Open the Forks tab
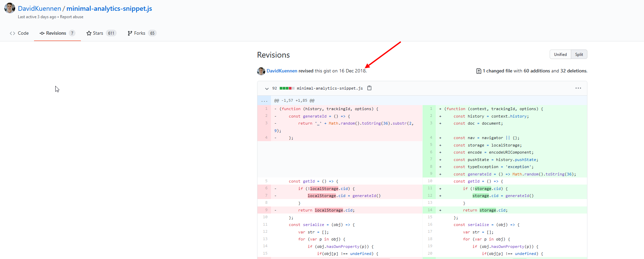Image resolution: width=644 pixels, height=259 pixels. [x=140, y=33]
